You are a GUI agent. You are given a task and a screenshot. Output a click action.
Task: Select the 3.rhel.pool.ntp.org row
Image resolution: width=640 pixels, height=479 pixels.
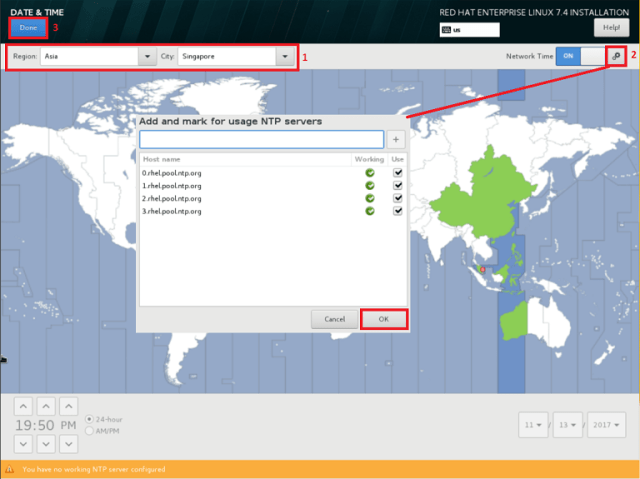pos(273,211)
